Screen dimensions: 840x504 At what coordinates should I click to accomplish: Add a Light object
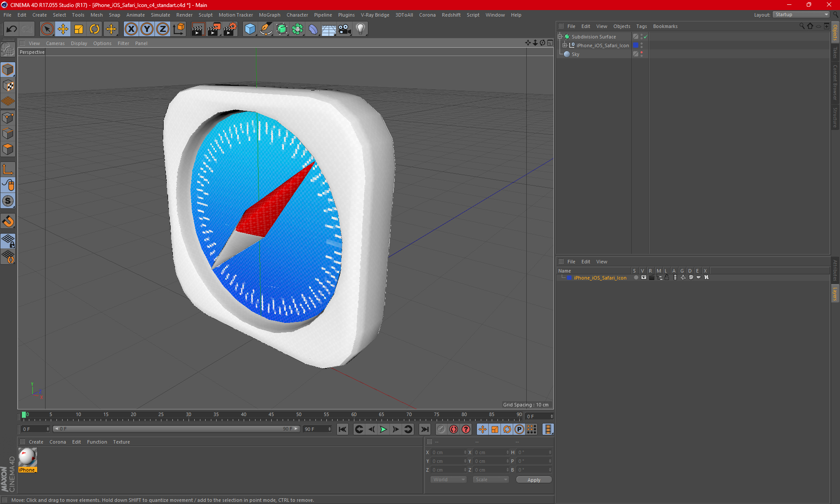[360, 29]
